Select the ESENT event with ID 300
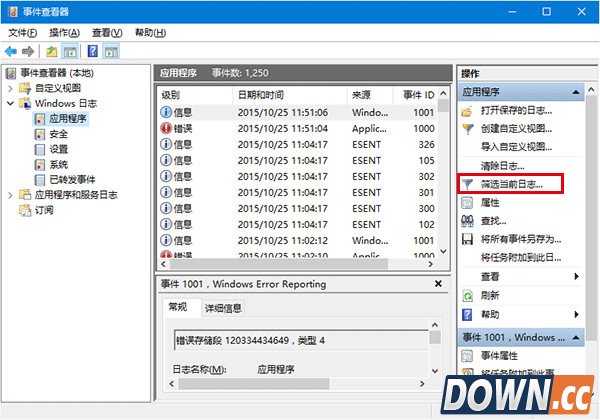 click(x=298, y=209)
